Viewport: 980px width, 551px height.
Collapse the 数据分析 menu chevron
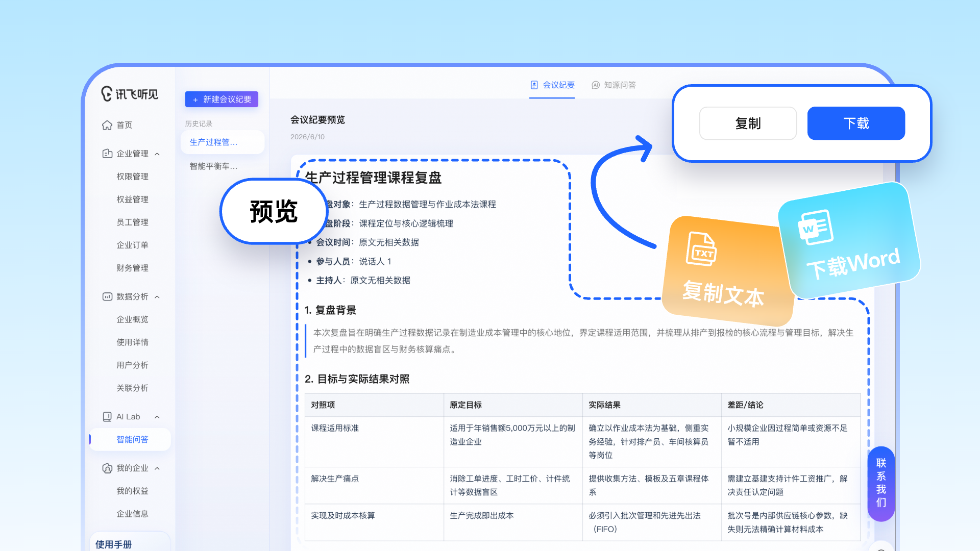(157, 297)
